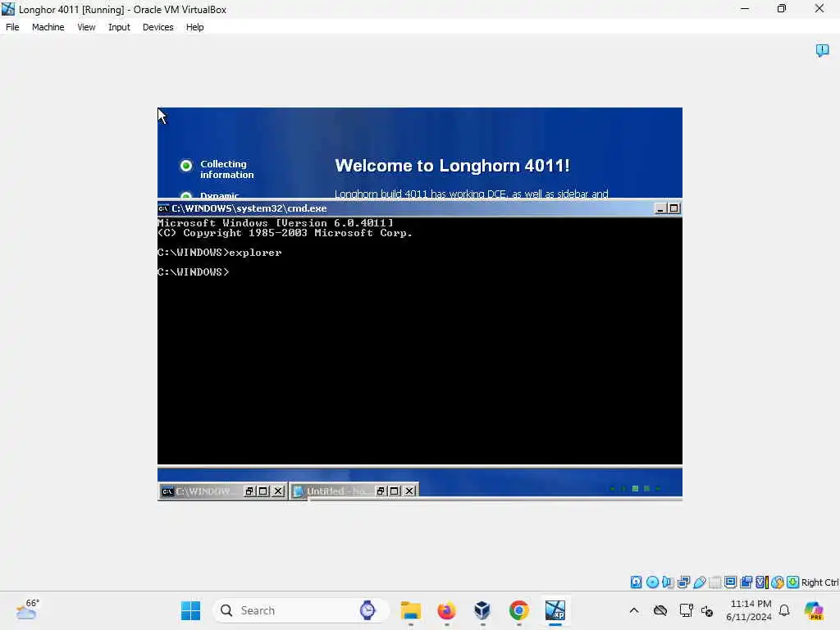Click the hard disk activity status icon

(x=636, y=582)
